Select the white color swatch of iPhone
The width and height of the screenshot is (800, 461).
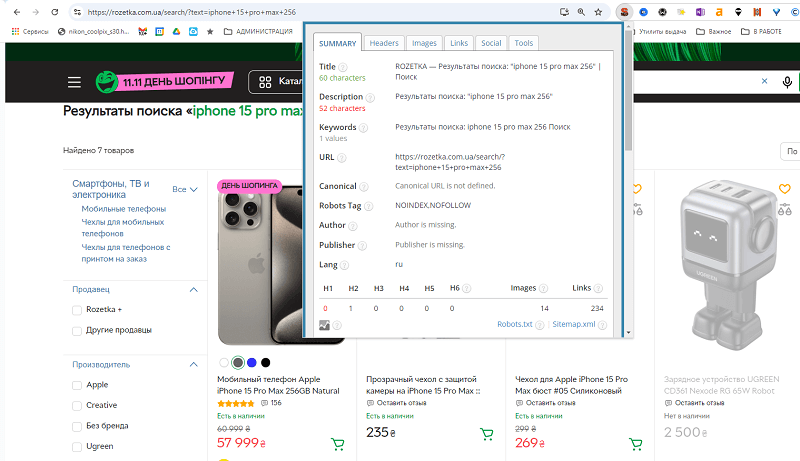223,363
